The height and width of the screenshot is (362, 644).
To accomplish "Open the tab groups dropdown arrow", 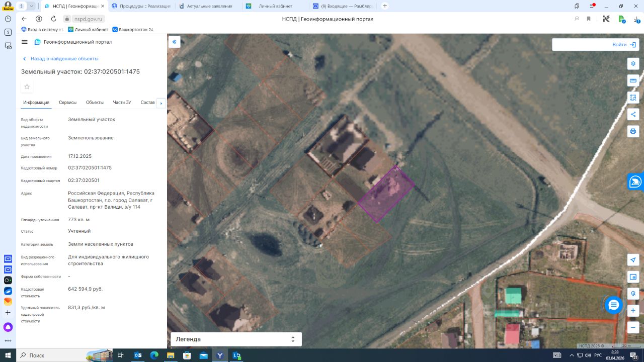I will coord(32,6).
